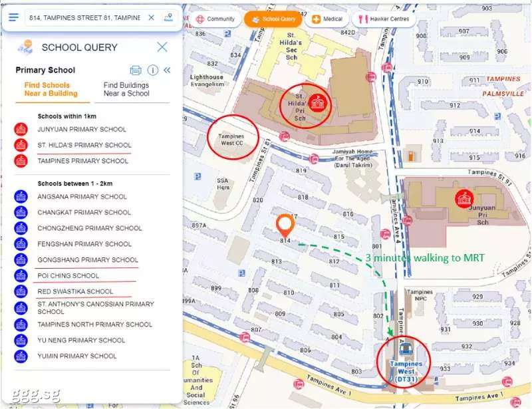532x409 pixels.
Task: Print the school query results
Action: coord(136,70)
